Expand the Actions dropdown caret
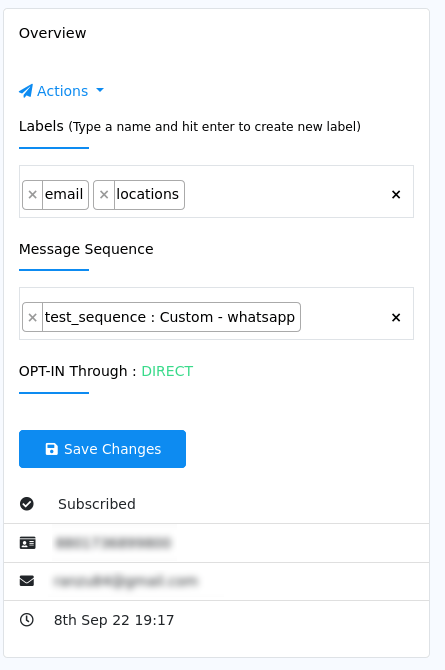The height and width of the screenshot is (670, 445). [x=100, y=90]
